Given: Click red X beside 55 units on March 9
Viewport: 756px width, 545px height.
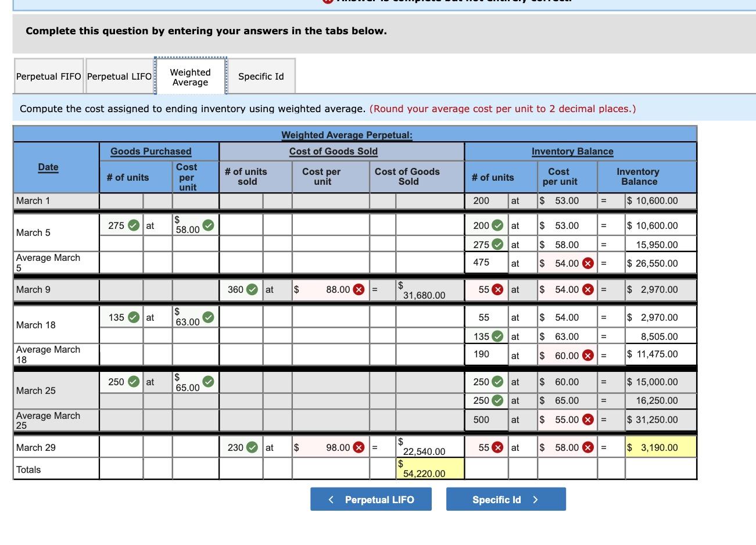Looking at the screenshot, I should click(498, 289).
